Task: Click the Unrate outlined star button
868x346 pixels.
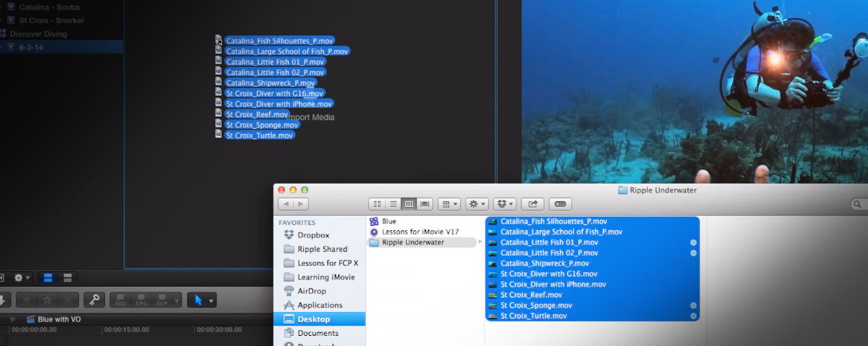Action: 48,300
